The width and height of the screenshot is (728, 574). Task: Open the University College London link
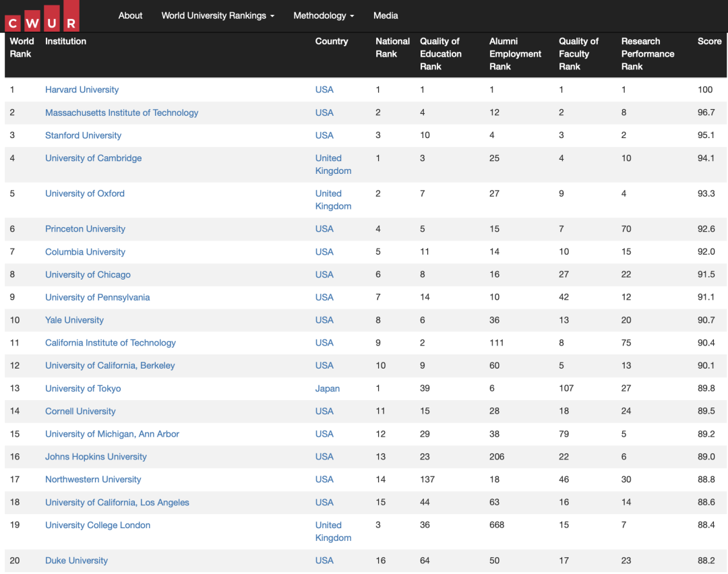pos(98,525)
